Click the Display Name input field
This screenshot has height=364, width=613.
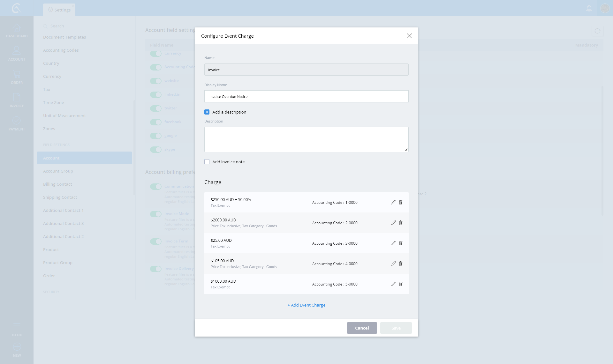coord(306,96)
